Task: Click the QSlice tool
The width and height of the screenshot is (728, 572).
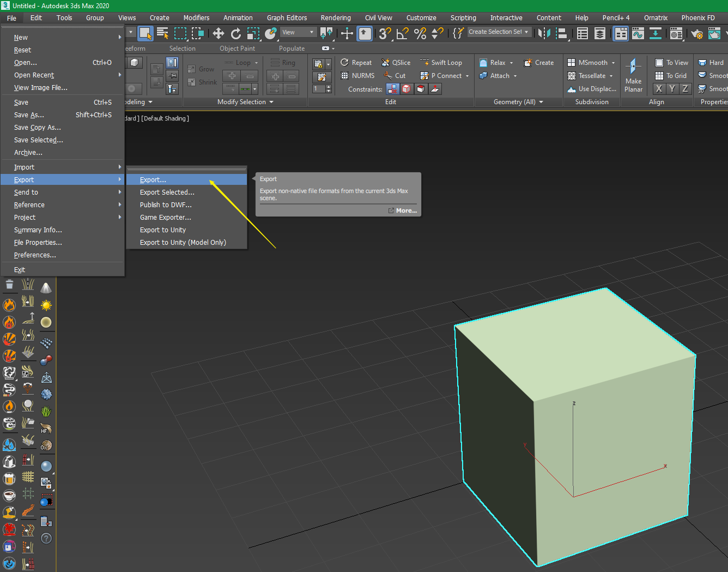Action: pos(396,63)
